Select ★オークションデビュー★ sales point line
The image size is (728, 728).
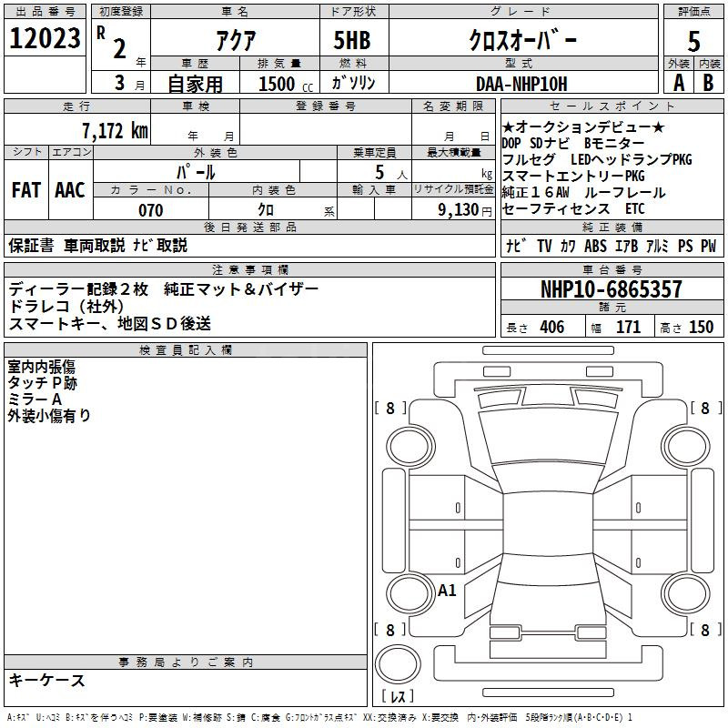click(x=583, y=126)
